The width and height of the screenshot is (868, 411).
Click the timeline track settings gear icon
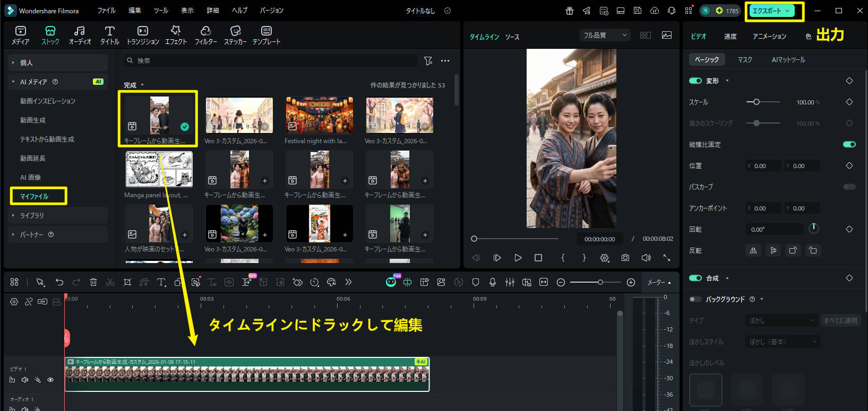point(14,301)
